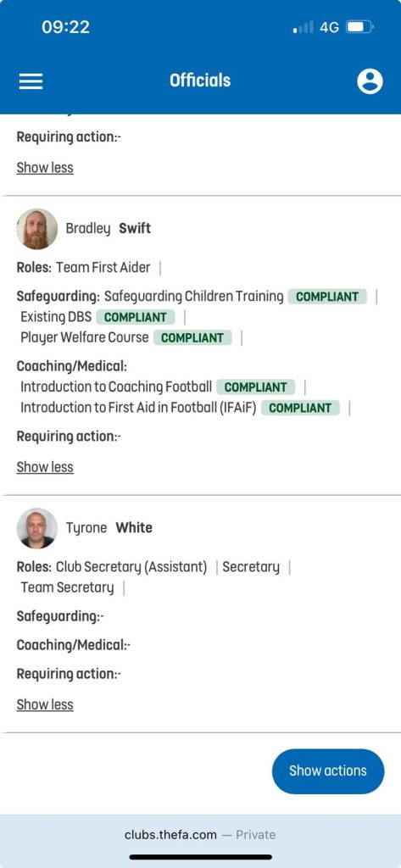Screen dimensions: 401x868
Task: Tap Tyrone White's profile photo
Action: coord(37,528)
